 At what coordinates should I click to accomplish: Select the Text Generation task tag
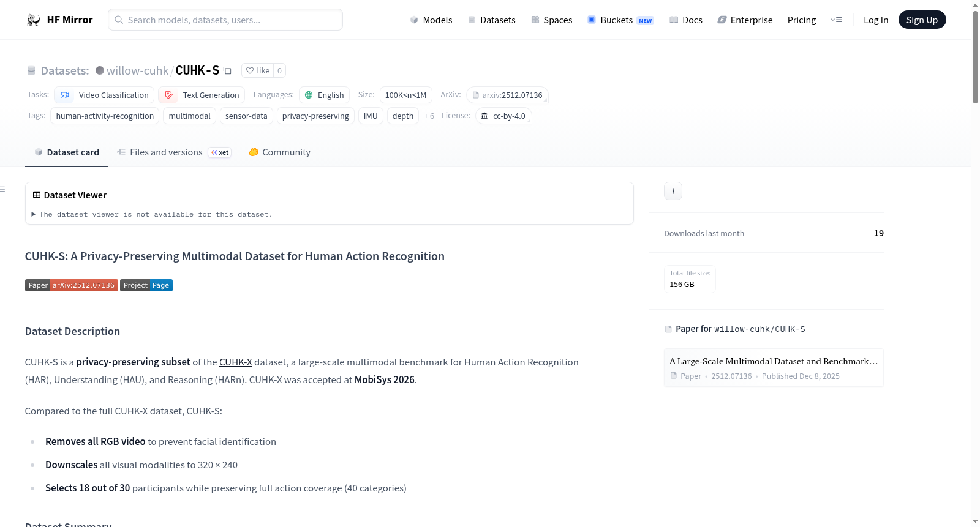click(202, 95)
